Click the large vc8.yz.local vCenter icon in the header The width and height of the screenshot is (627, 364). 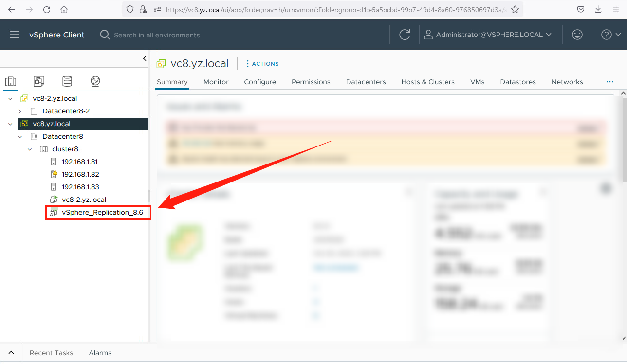(161, 64)
